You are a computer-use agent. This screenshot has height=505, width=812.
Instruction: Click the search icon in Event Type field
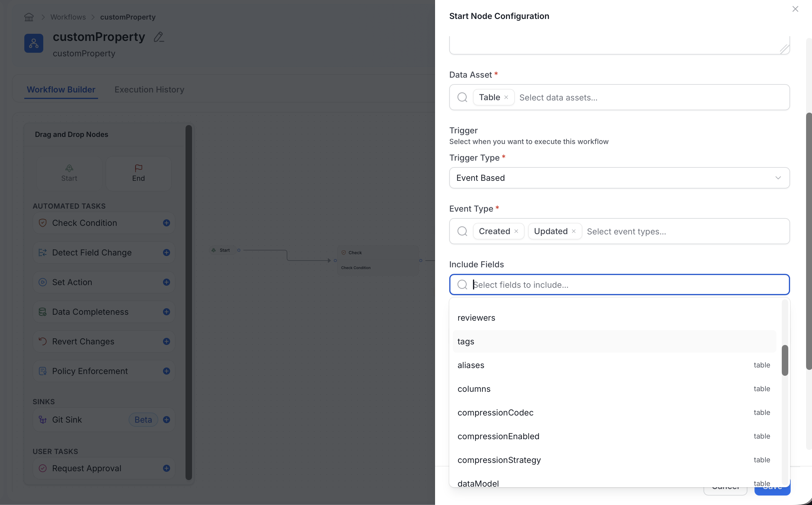click(462, 231)
